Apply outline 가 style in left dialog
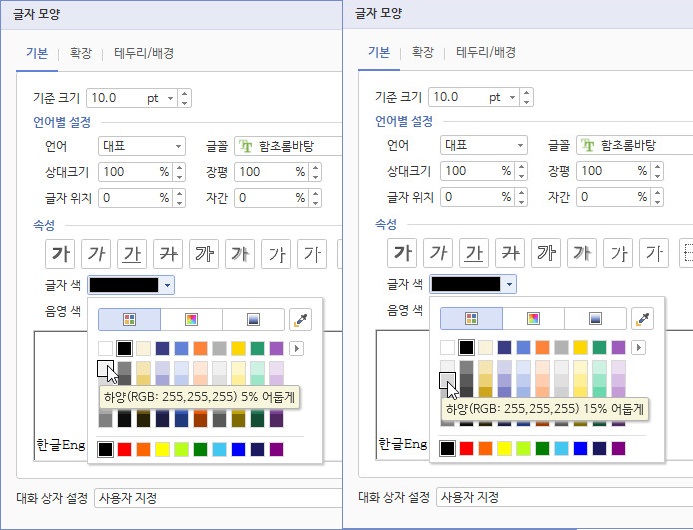693x530 pixels. pos(204,254)
